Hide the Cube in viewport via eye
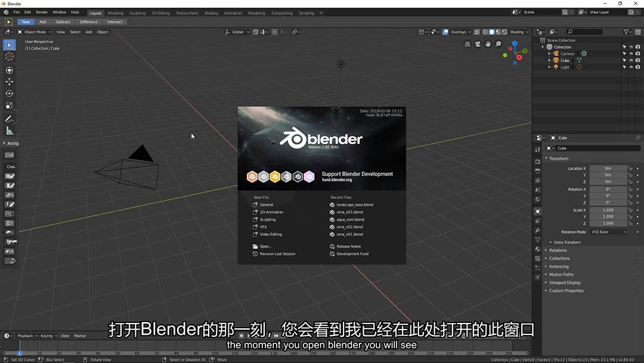Viewport: 644px width, 363px height. coord(631,60)
